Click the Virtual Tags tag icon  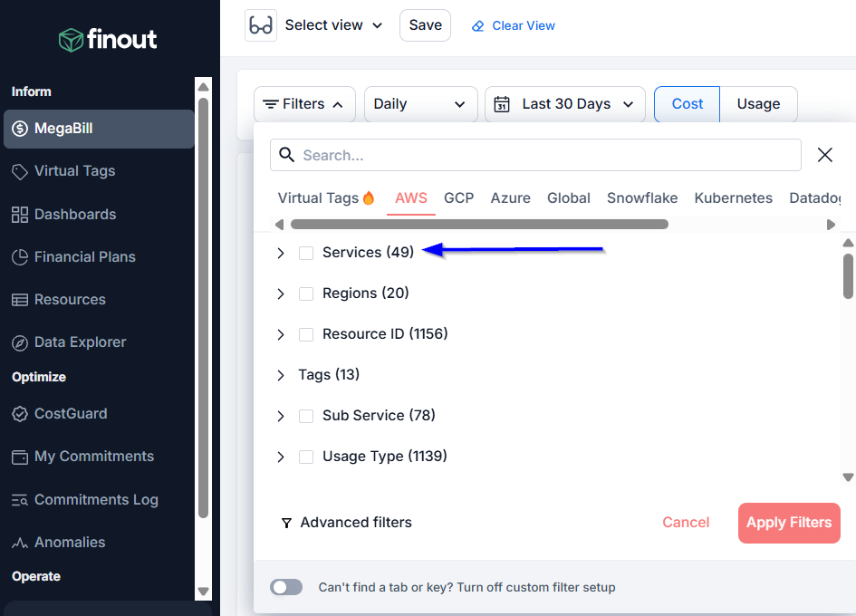click(20, 171)
